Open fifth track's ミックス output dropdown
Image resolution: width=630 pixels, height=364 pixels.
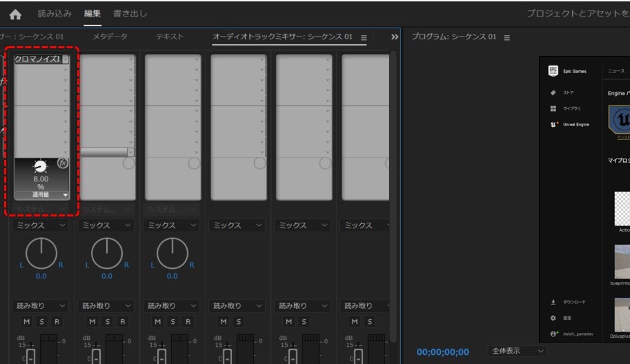click(x=302, y=225)
